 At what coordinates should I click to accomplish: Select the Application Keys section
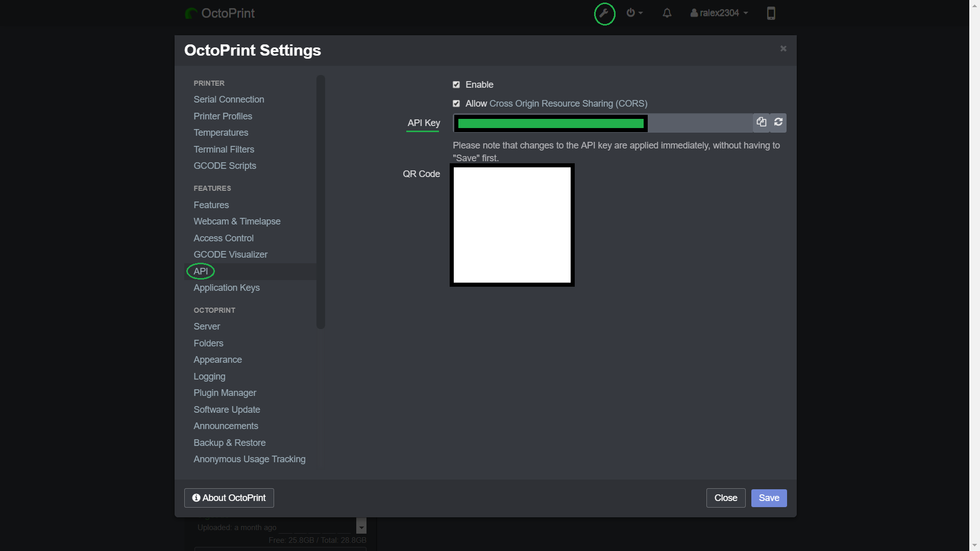[x=227, y=288]
